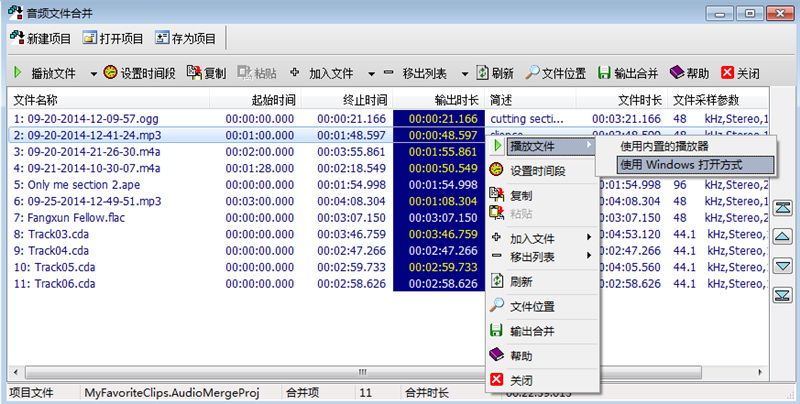Click the 文件采样参数 column header
Viewport: 800px width, 404px height.
pos(718,99)
